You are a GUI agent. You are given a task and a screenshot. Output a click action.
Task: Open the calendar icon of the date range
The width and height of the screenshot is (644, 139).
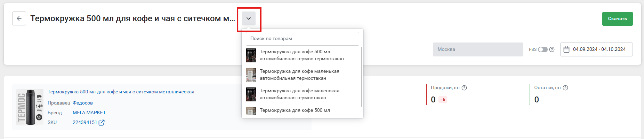coord(566,49)
